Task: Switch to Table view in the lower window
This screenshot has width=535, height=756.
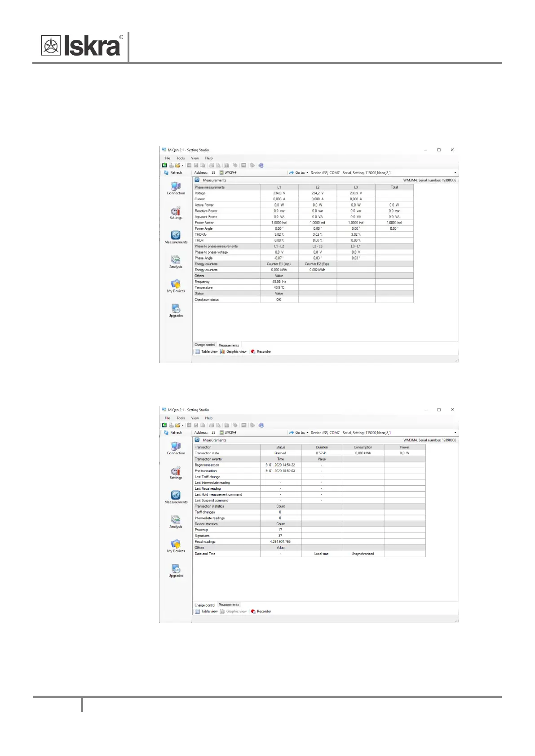Action: 206,611
